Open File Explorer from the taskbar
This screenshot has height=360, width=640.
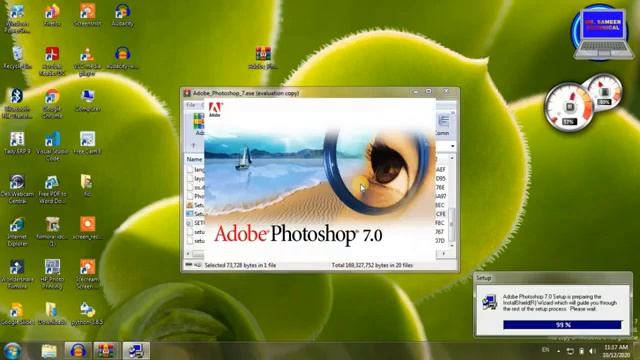(x=49, y=351)
